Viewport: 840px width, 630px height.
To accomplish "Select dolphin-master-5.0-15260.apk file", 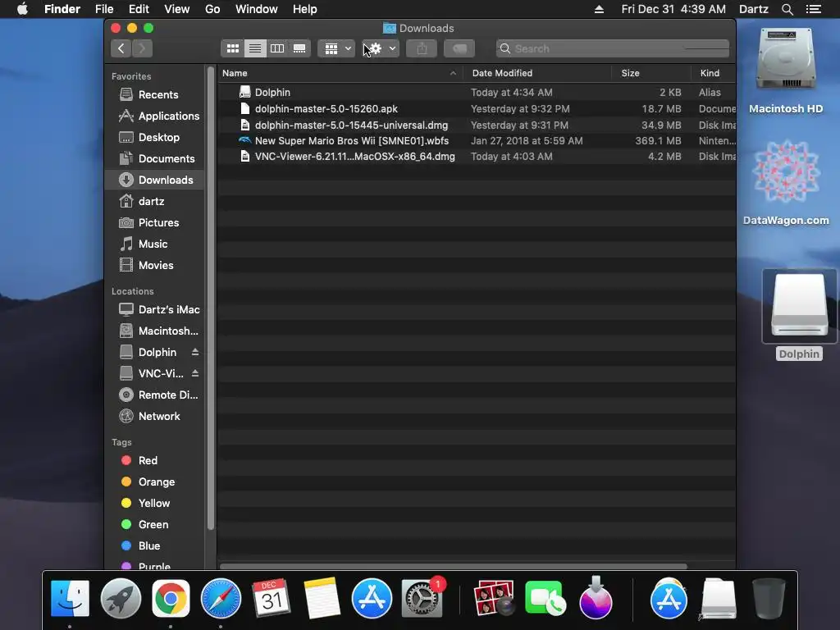I will 477,109.
